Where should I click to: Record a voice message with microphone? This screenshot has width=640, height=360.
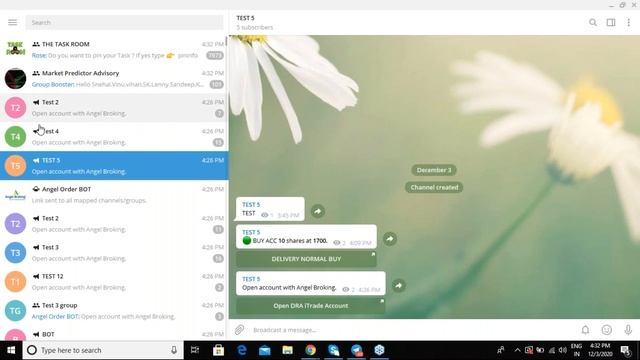tap(628, 330)
